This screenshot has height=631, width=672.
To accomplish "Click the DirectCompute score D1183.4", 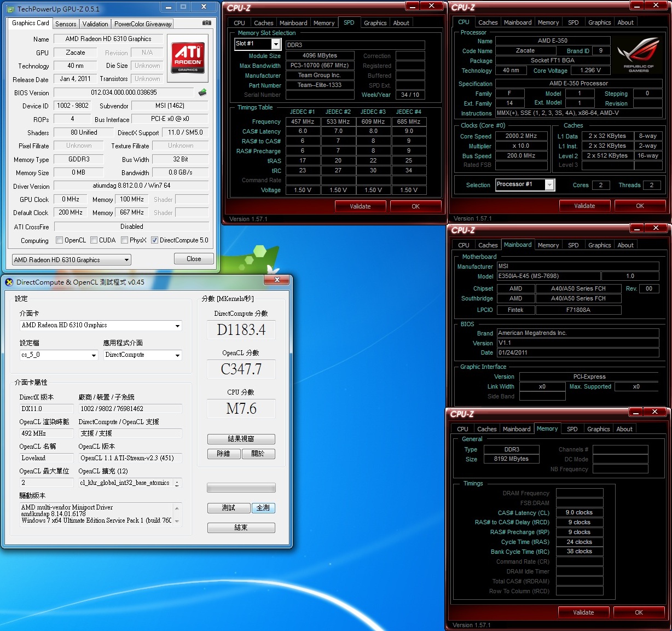I will point(241,330).
